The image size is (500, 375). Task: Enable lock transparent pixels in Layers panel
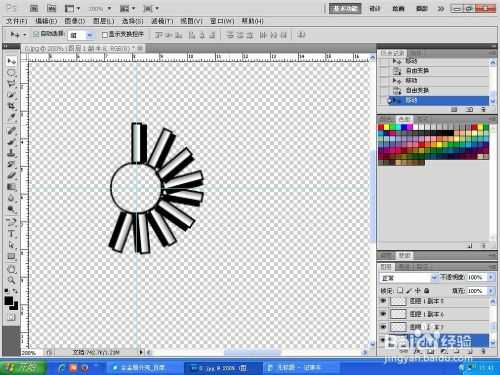400,291
